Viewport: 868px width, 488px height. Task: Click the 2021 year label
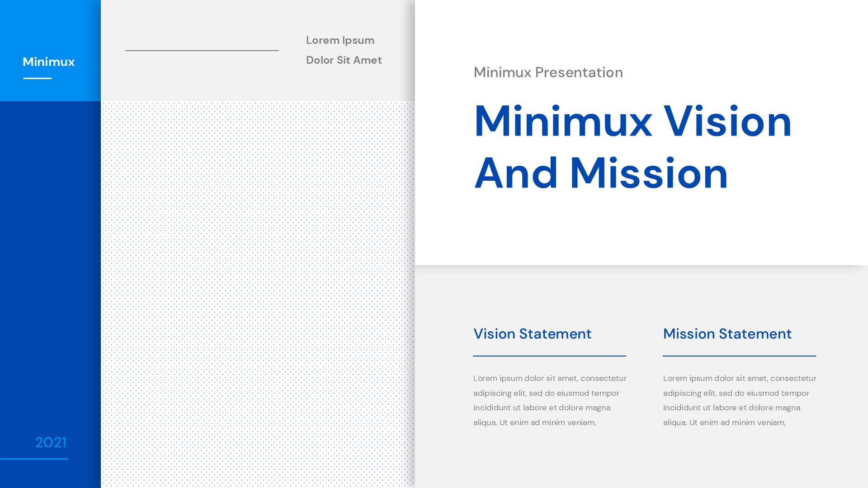click(51, 442)
